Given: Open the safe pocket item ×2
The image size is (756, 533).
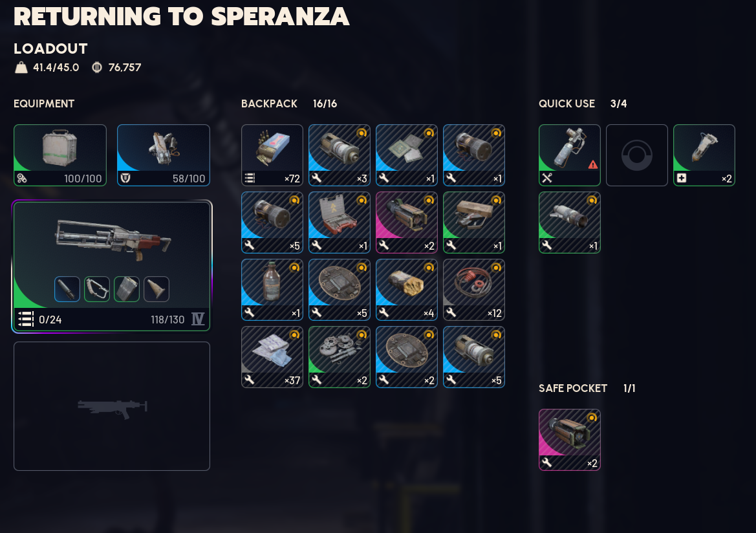Looking at the screenshot, I should (x=569, y=439).
